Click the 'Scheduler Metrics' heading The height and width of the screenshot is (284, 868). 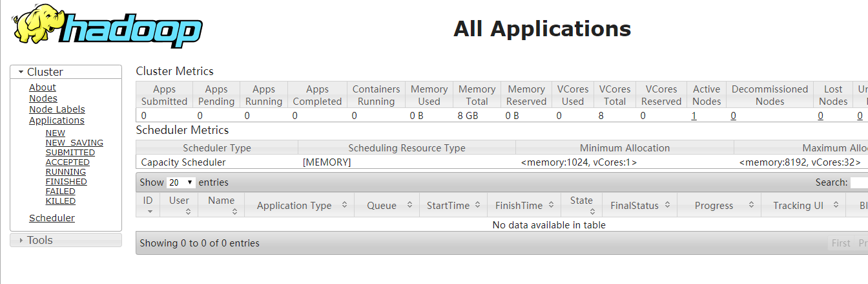point(182,130)
